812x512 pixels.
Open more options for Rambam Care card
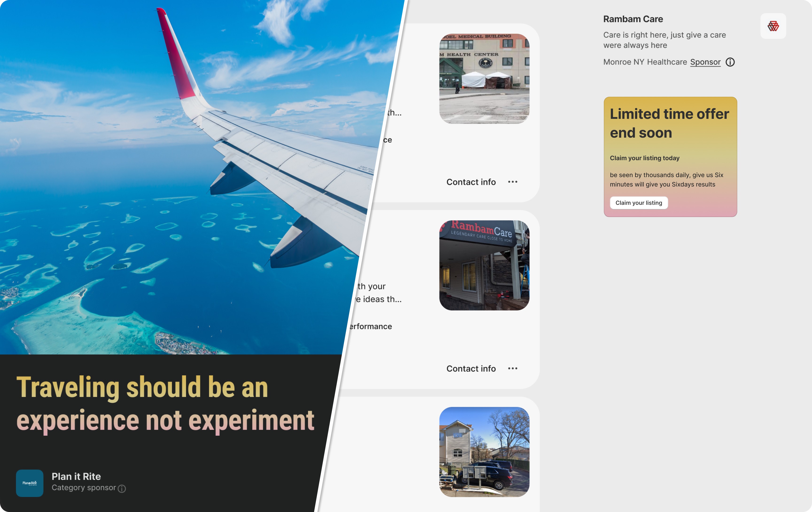coord(513,368)
